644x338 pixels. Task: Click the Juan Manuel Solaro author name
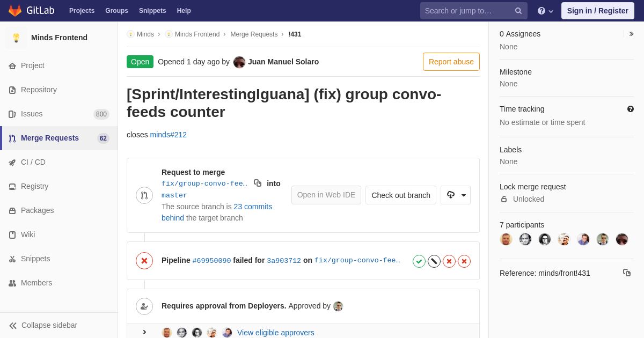[x=283, y=62]
